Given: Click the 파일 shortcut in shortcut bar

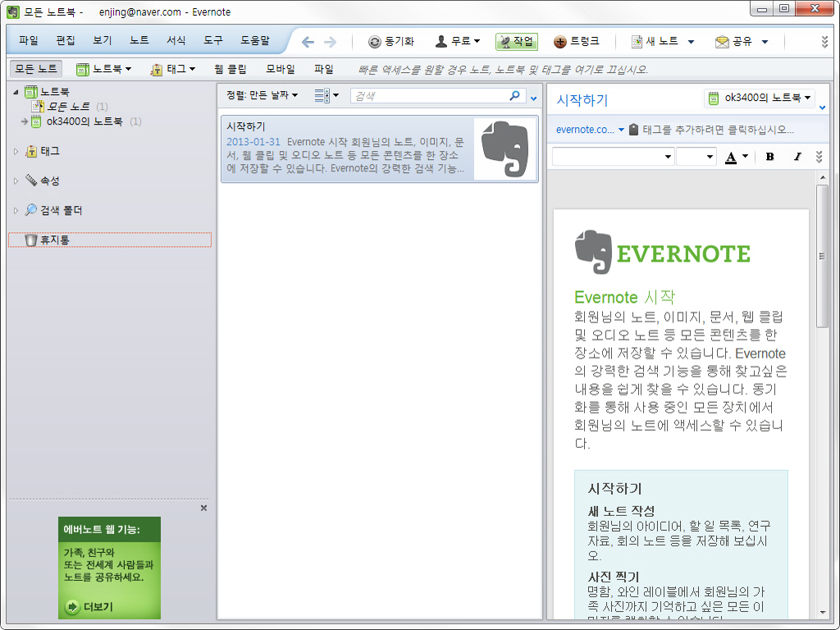Looking at the screenshot, I should pyautogui.click(x=324, y=69).
